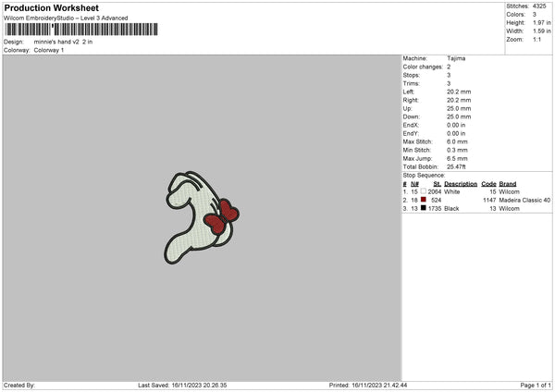
Task: Click the 'Stops:' label
Action: point(412,76)
